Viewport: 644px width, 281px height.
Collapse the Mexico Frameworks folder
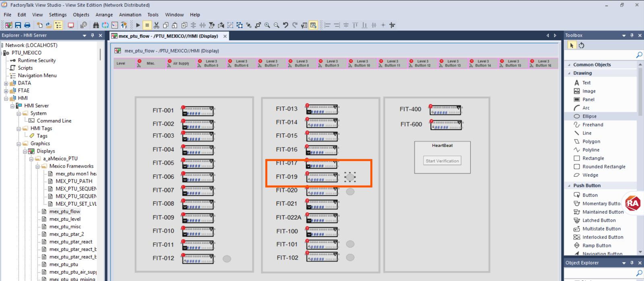pos(37,166)
